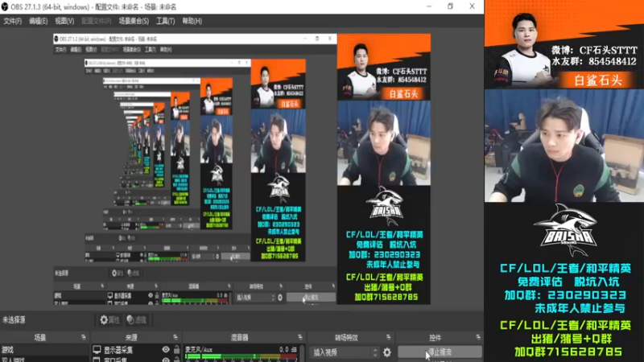
Task: Open the 文件(F) menu
Action: tap(12, 21)
